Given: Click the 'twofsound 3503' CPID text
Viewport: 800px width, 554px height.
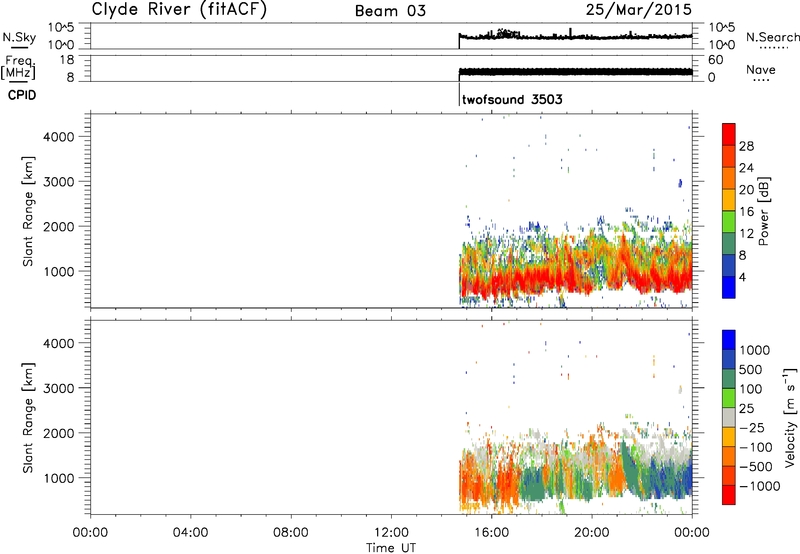Looking at the screenshot, I should (x=512, y=99).
